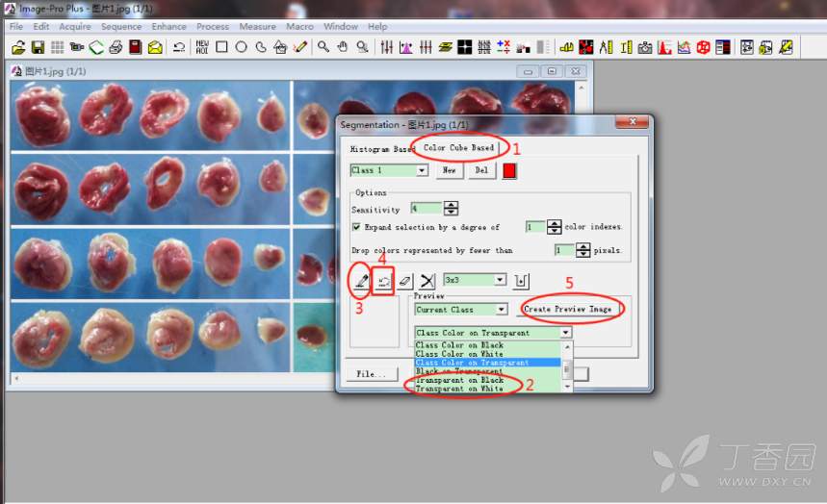
Task: Switch to the Histogram Based tab
Action: [x=382, y=150]
